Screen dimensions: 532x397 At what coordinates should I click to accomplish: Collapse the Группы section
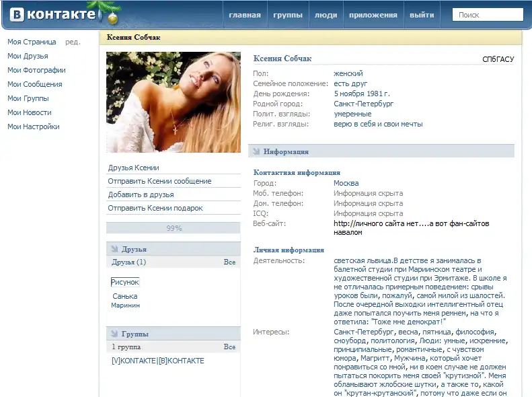(x=114, y=334)
